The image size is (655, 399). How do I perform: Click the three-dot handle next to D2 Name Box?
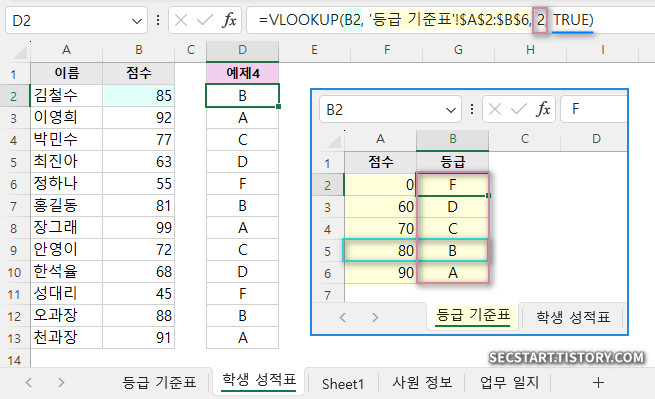point(158,20)
